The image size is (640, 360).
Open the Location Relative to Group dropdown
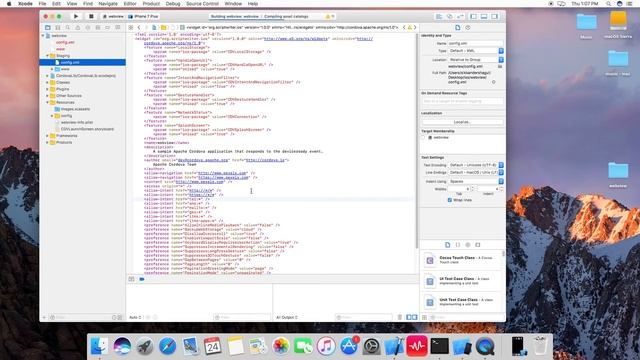pyautogui.click(x=476, y=60)
